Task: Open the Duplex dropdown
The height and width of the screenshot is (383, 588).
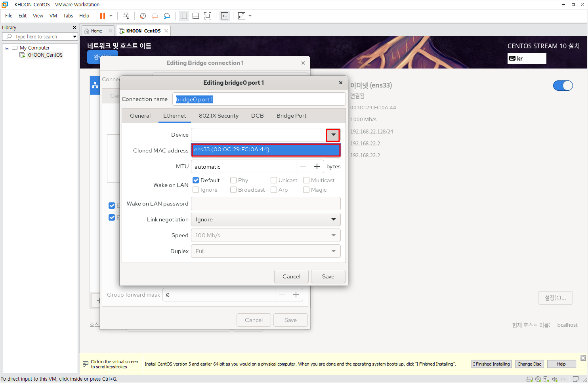Action: click(x=266, y=251)
